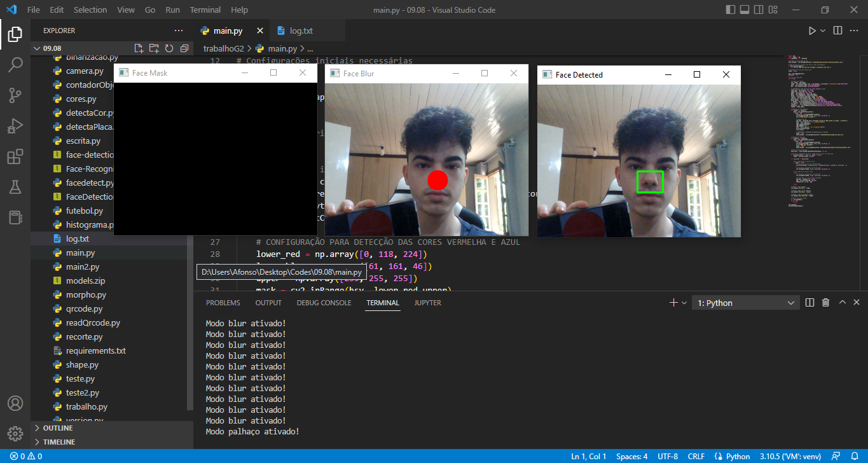
Task: Refresh the Explorer file list
Action: (x=169, y=48)
